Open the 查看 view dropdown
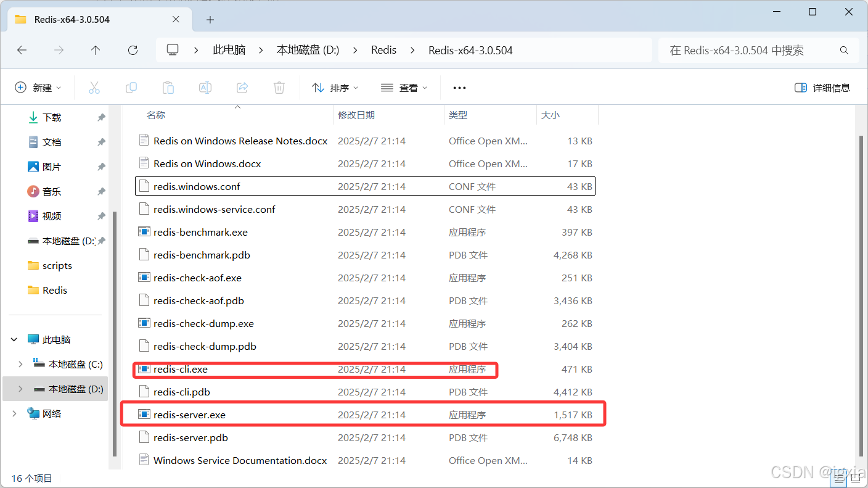 [404, 88]
